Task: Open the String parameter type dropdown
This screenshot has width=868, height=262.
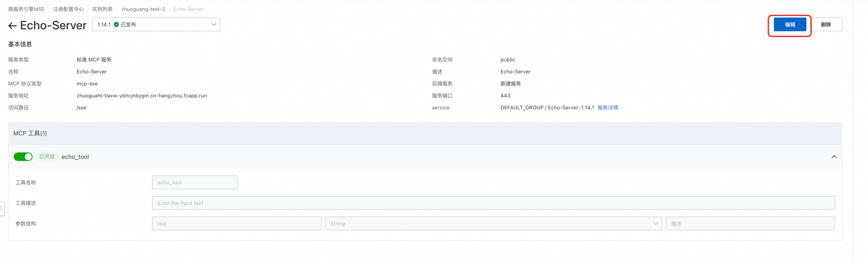Action: (493, 223)
